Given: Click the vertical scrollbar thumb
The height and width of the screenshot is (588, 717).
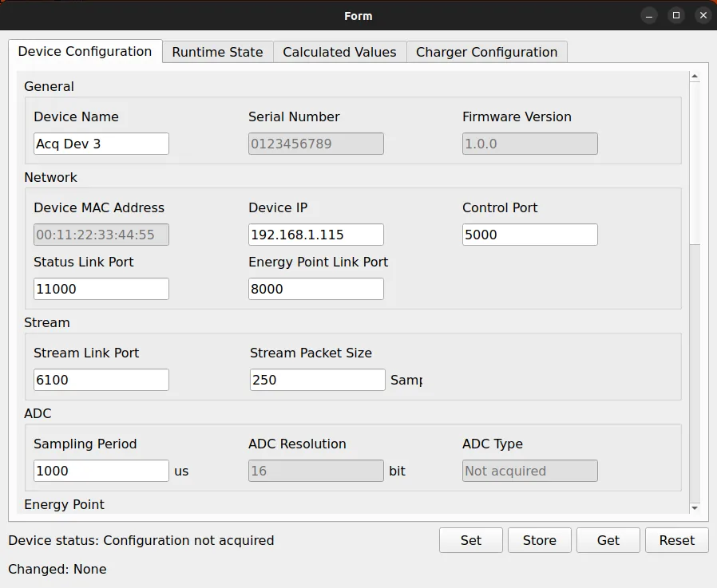Looking at the screenshot, I should 695,163.
